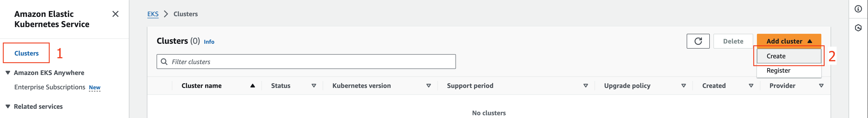Click the Status column sort arrow
The image size is (868, 118).
coord(314,86)
